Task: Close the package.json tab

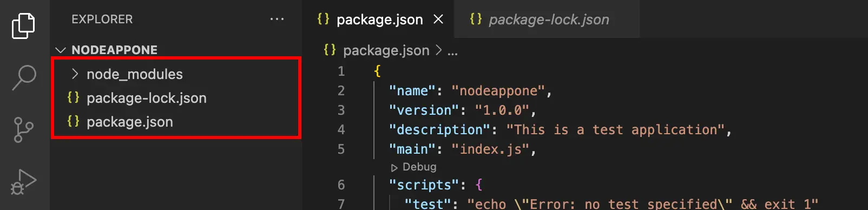Action: 438,19
